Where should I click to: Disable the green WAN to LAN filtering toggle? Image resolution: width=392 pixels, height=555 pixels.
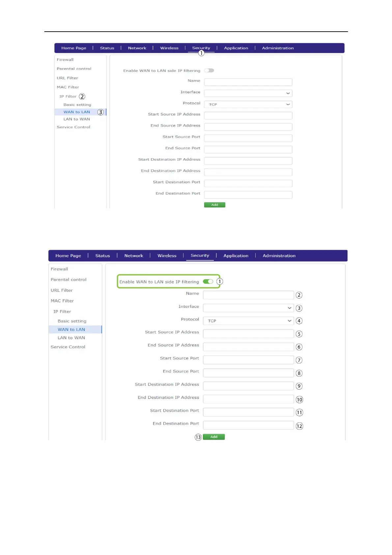tap(208, 281)
